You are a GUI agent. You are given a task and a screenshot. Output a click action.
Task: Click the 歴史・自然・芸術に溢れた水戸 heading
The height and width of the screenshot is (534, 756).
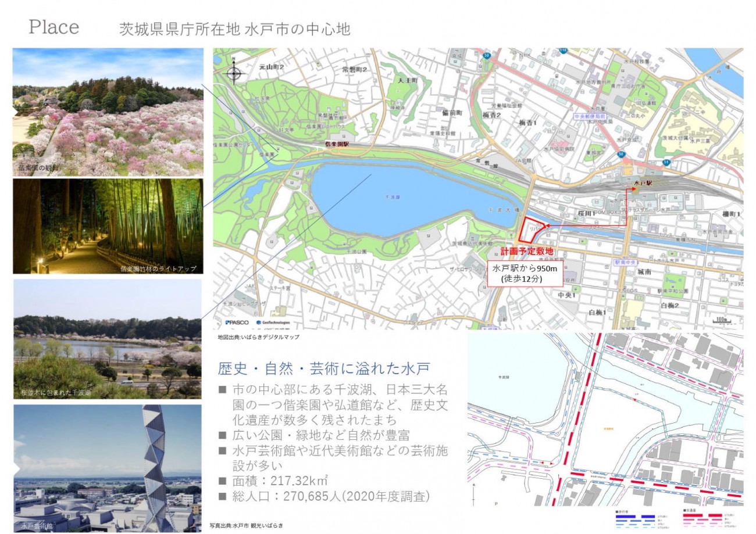click(323, 369)
